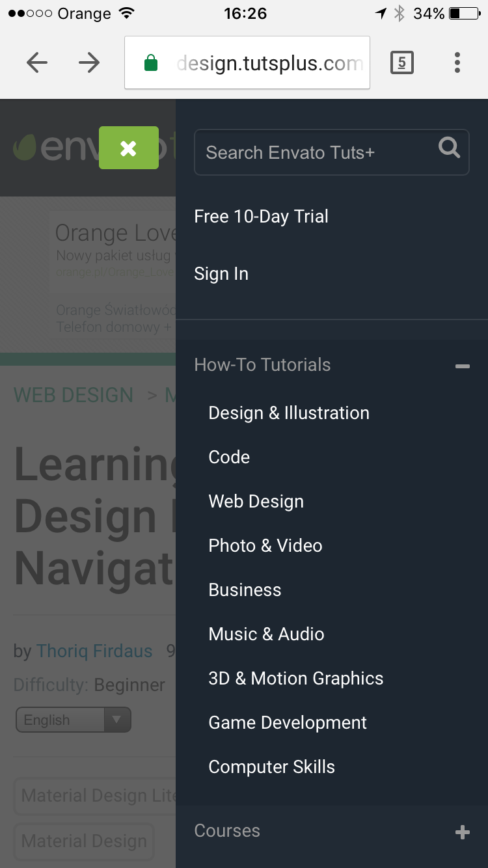This screenshot has width=488, height=868.
Task: Tap the green padlock security icon
Action: point(151,63)
